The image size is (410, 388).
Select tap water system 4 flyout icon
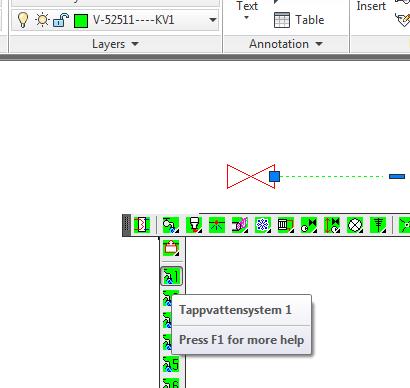[167, 342]
